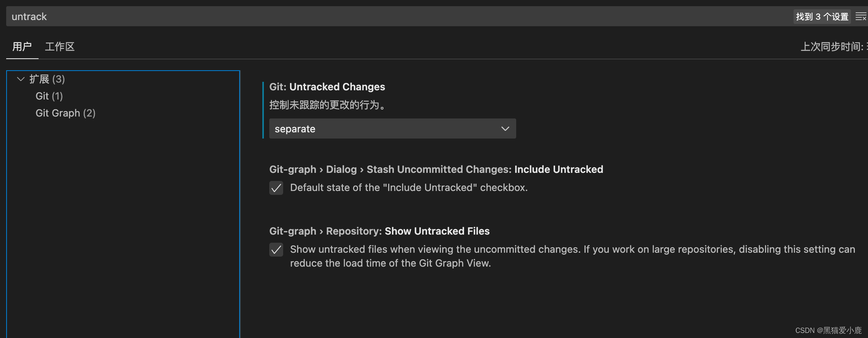Click the Dialog breadcrumb in the stash setting title

click(x=341, y=169)
